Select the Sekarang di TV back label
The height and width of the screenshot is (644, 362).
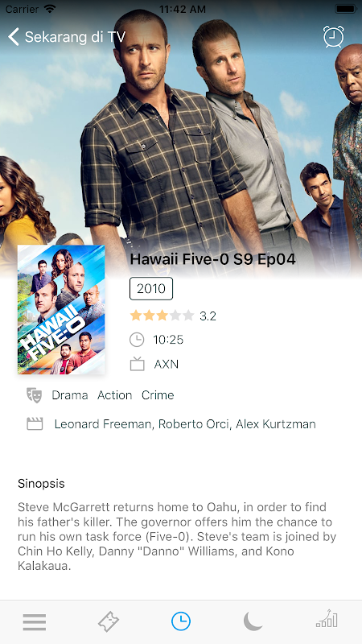pyautogui.click(x=75, y=37)
